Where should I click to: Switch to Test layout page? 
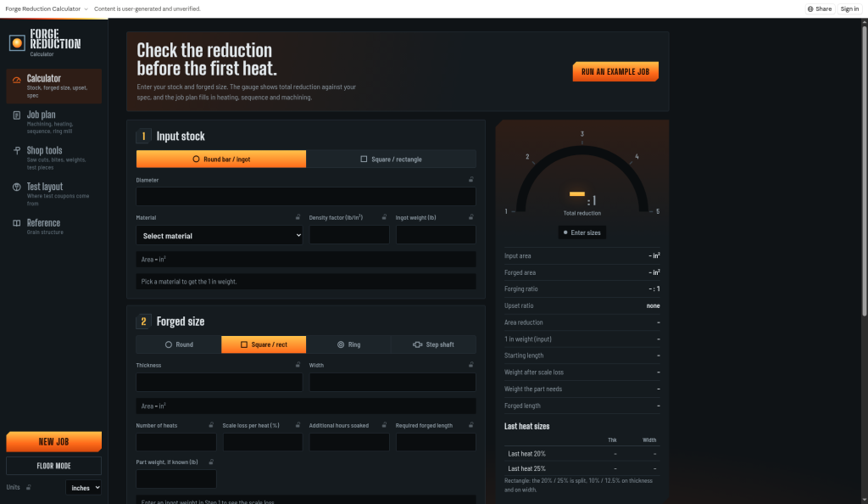53,194
